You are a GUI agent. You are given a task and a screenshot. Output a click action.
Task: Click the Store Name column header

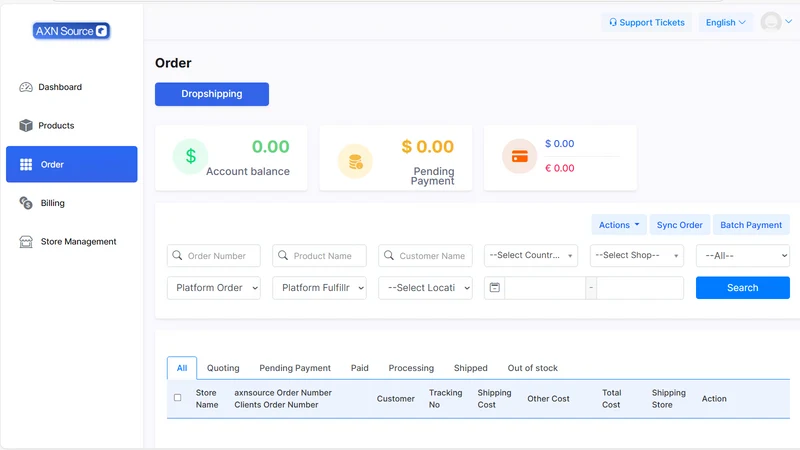[x=207, y=398]
